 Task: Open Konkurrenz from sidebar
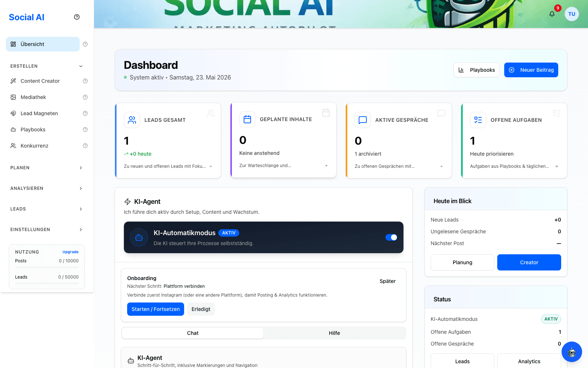pos(43,146)
